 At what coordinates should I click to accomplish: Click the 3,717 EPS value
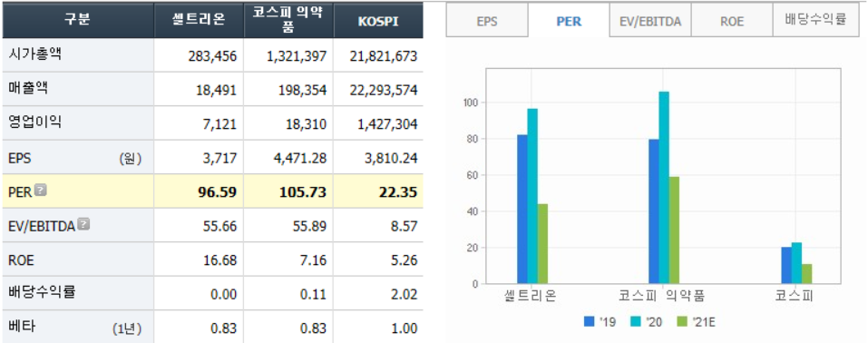click(219, 159)
